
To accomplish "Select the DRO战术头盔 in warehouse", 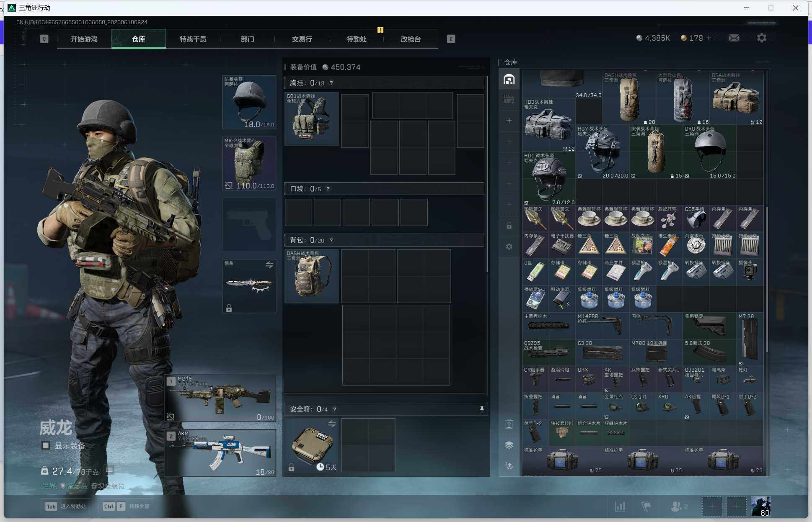I will point(709,152).
